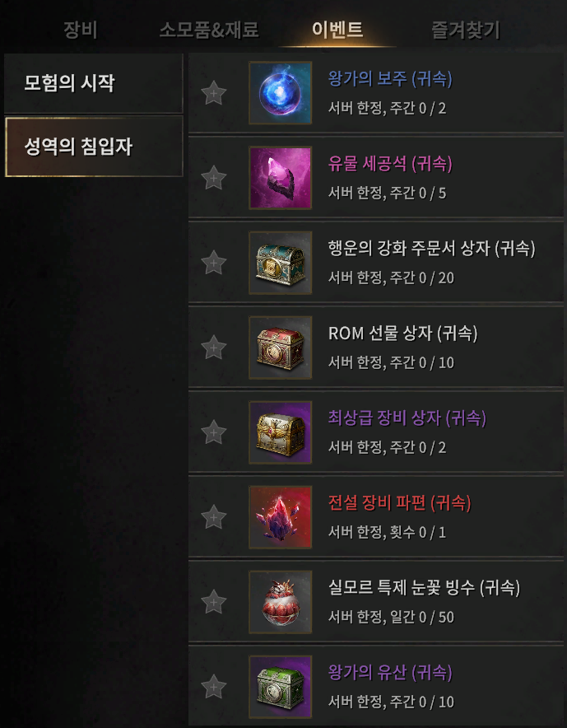Image resolution: width=567 pixels, height=728 pixels.
Task: Favorite the 전설 장비 파편 item
Action: point(214,517)
